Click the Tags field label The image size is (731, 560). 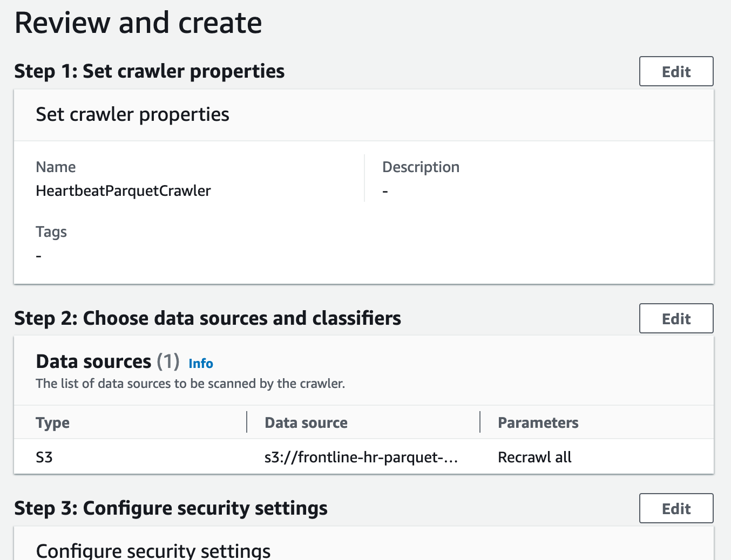[x=51, y=232]
